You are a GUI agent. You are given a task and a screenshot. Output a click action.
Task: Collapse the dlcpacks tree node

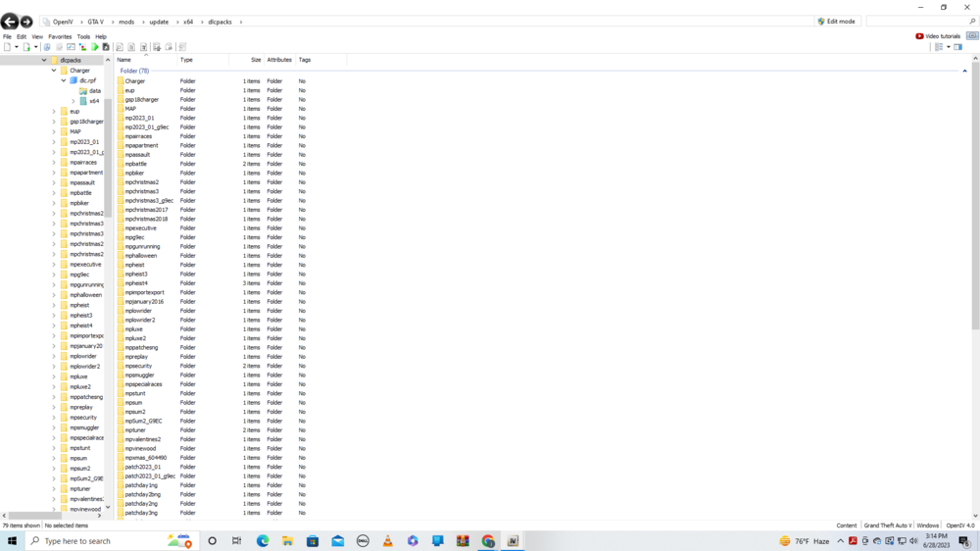44,60
